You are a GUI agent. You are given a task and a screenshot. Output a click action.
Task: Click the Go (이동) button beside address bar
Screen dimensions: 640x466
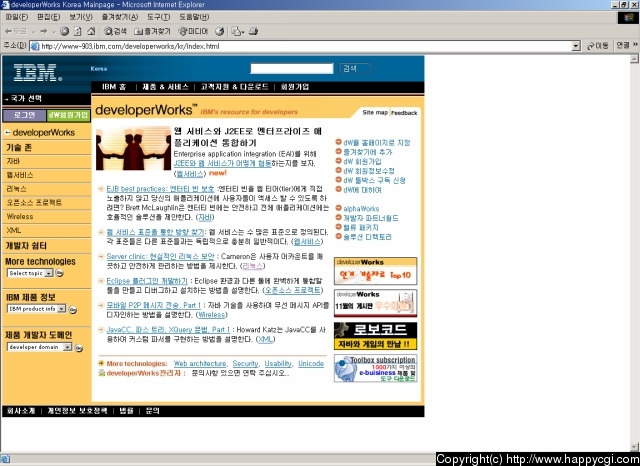[598, 46]
